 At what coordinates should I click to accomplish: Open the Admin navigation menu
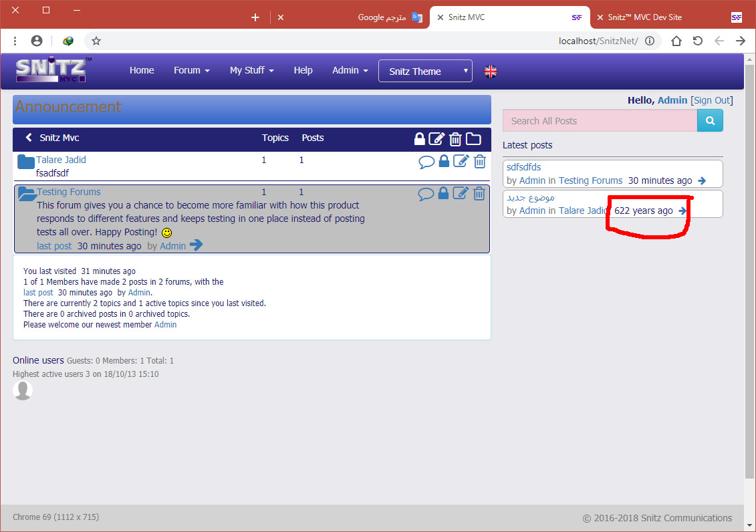350,70
